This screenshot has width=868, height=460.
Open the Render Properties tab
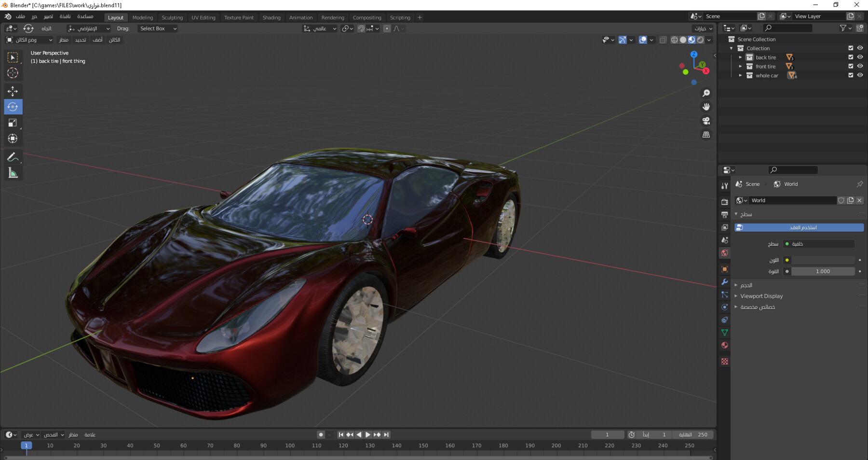pos(724,201)
